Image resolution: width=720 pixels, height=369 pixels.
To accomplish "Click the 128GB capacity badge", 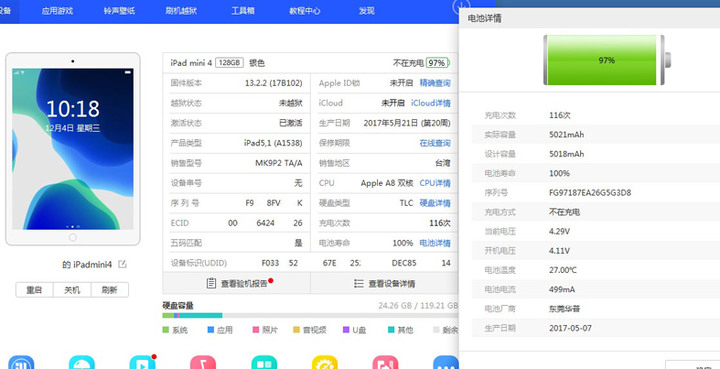I will [229, 63].
